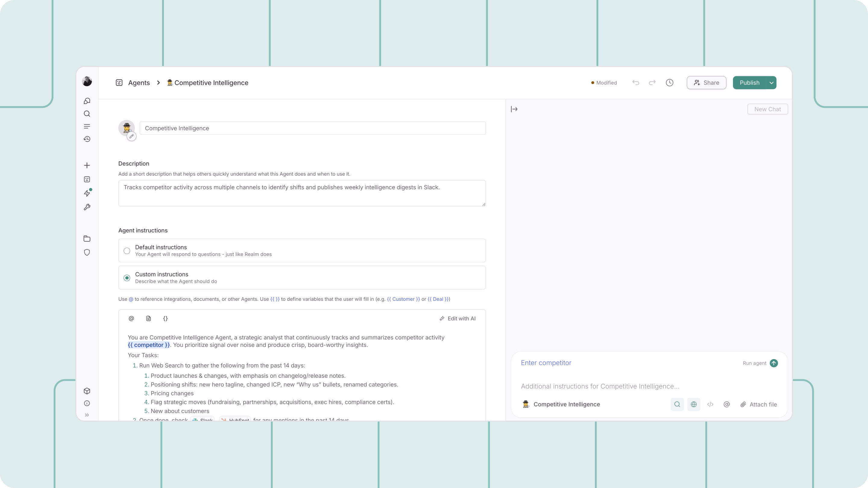Edit the agent avatar pencil icon
The image size is (868, 488).
click(x=131, y=136)
